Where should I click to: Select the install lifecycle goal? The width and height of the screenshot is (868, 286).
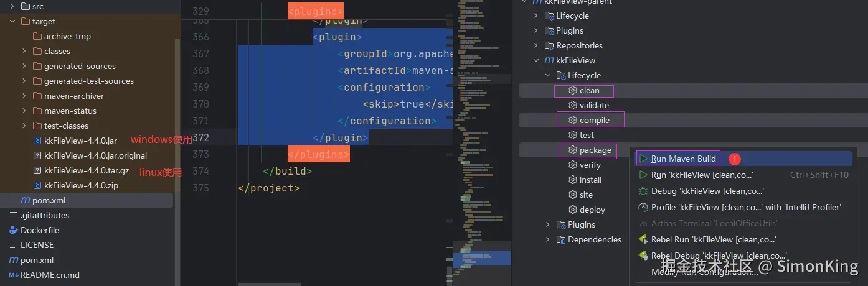(590, 180)
